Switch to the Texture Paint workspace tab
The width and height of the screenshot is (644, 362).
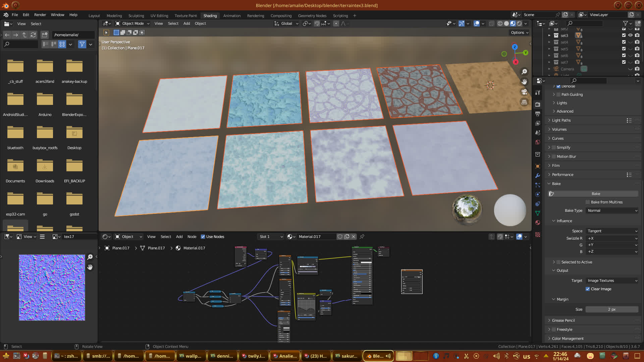coord(185,16)
